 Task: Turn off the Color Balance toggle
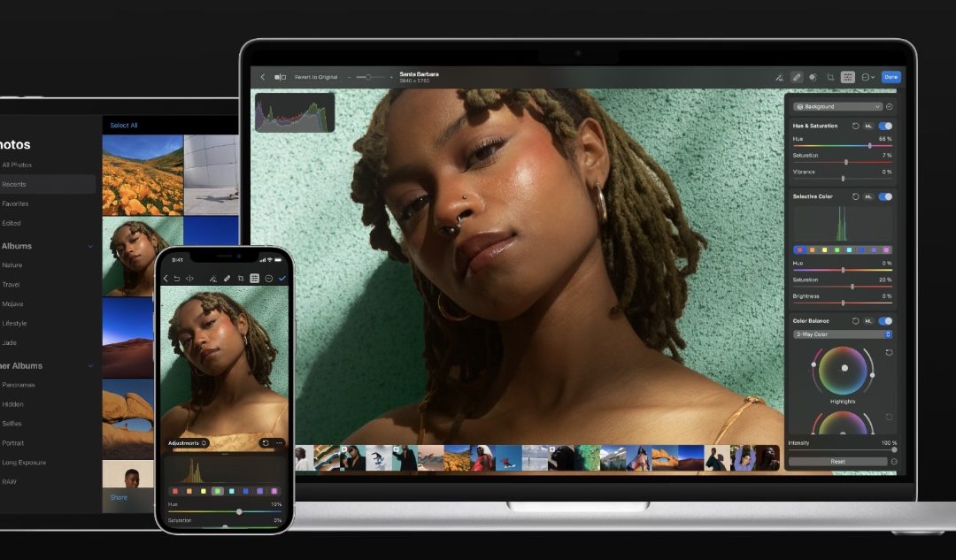[x=884, y=321]
